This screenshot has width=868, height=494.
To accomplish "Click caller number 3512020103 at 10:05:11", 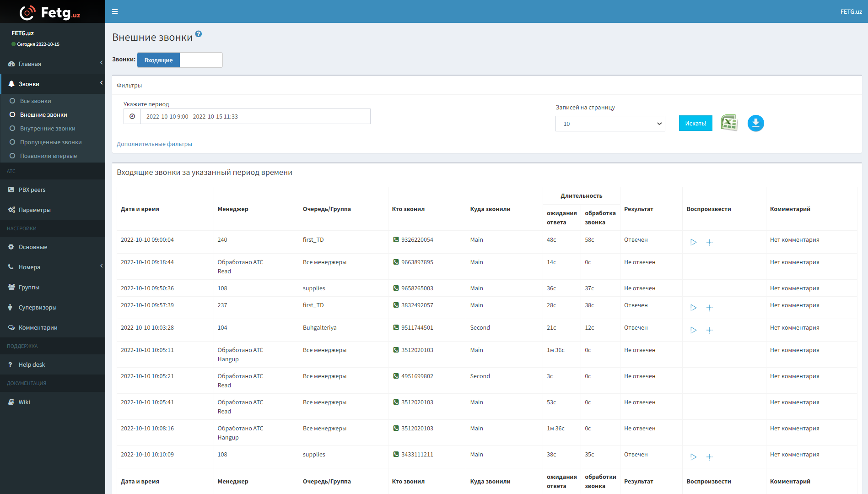I will (x=417, y=350).
